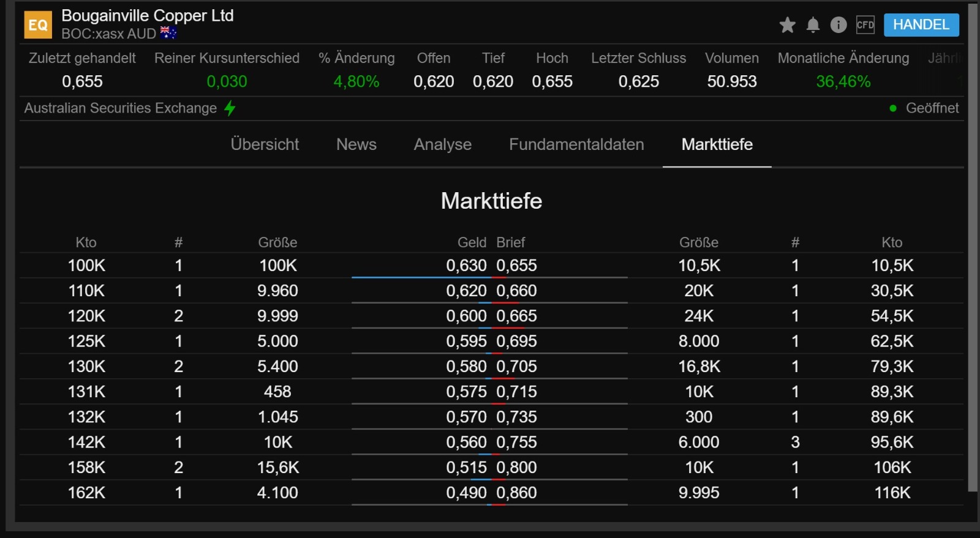This screenshot has width=980, height=538.
Task: Click the Australian flag icon
Action: 168,33
